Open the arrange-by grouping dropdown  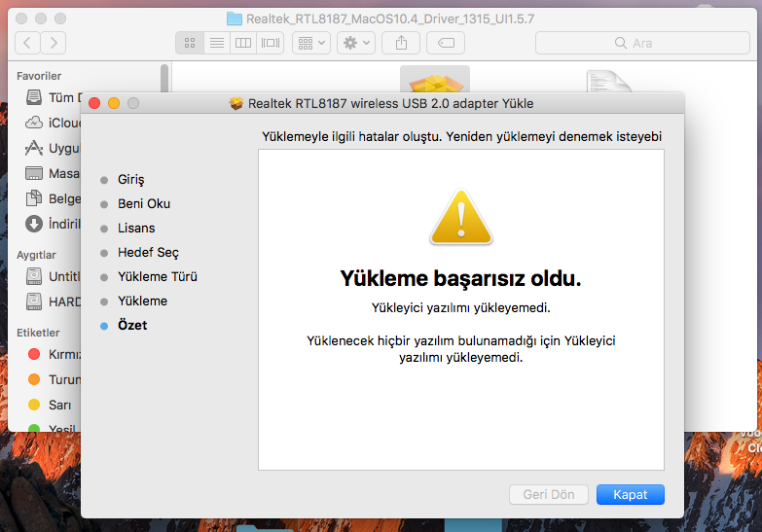click(x=311, y=43)
